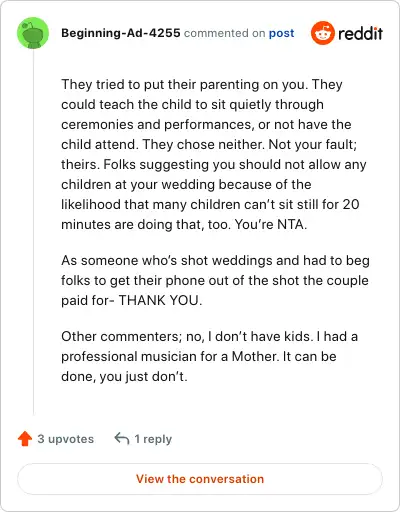Open the Beginning-Ad-4255 user profile

121,33
